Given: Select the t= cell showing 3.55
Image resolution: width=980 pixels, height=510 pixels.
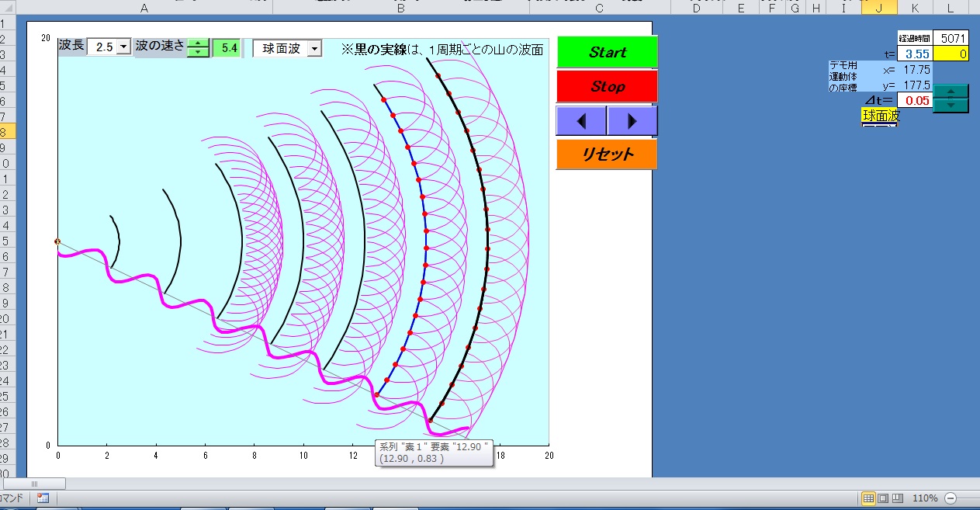Looking at the screenshot, I should [x=915, y=54].
